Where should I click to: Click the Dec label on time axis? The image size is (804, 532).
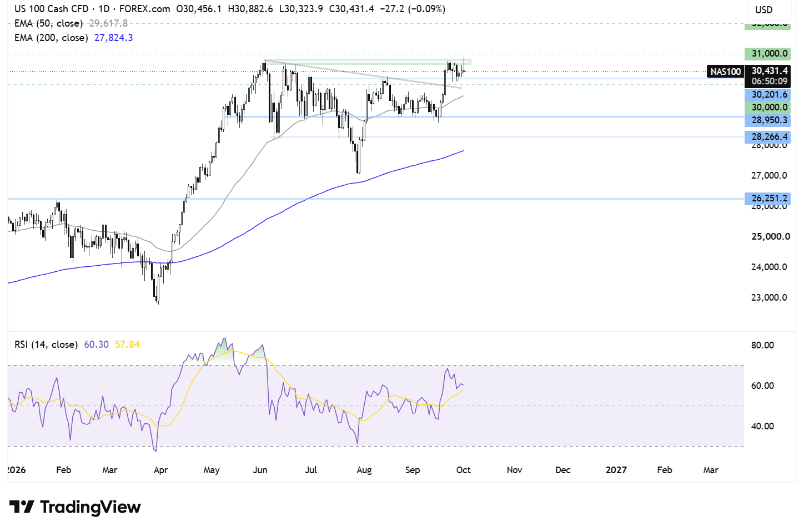click(x=563, y=470)
